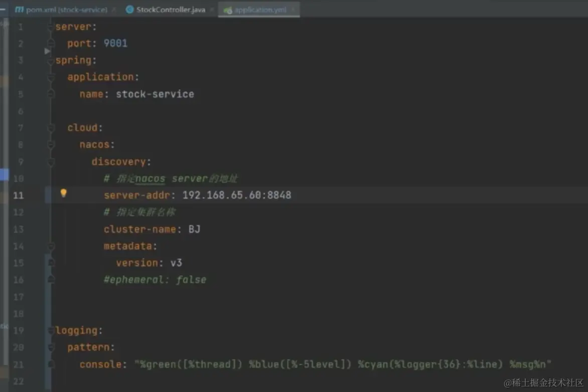Image resolution: width=588 pixels, height=392 pixels.
Task: Place cursor on server-addr key
Action: [x=137, y=195]
